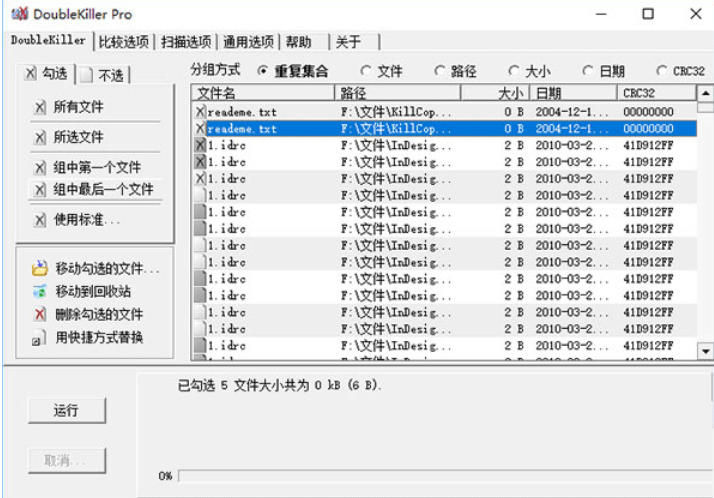Maximize the DoubleKiller Pro window
The image size is (714, 498).
click(x=648, y=14)
